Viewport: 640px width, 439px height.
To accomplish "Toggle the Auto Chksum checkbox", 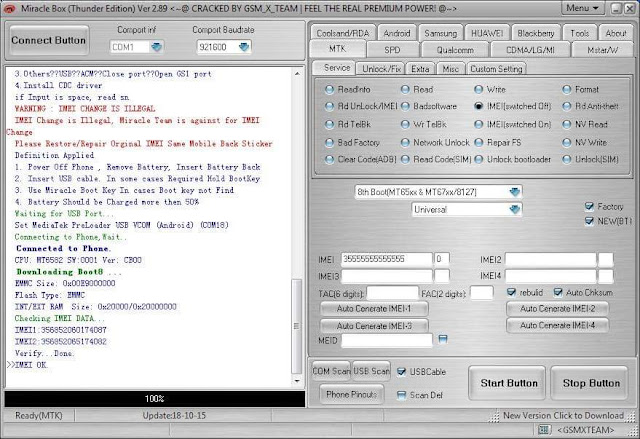I will tap(558, 293).
